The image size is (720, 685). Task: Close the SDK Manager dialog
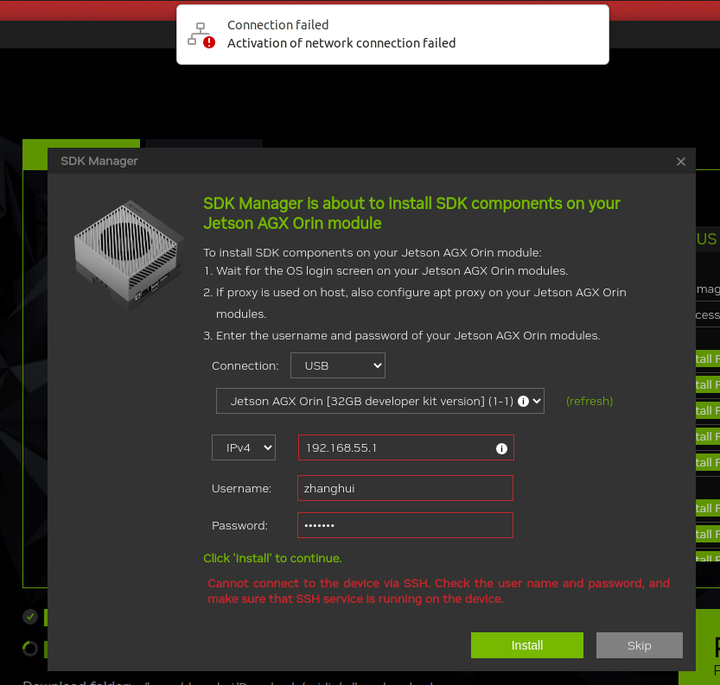point(681,162)
